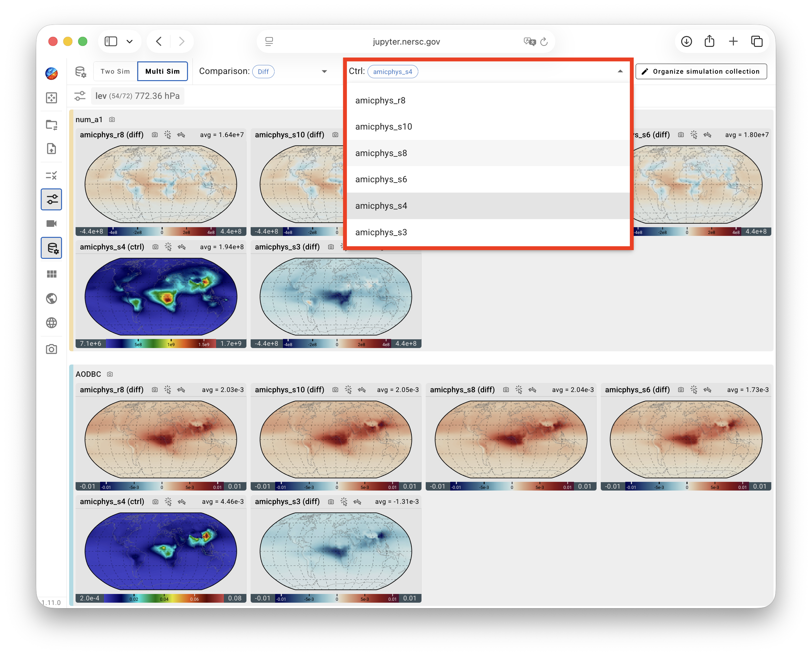
Task: Open the folder swap icon in sidebar
Action: tap(51, 125)
